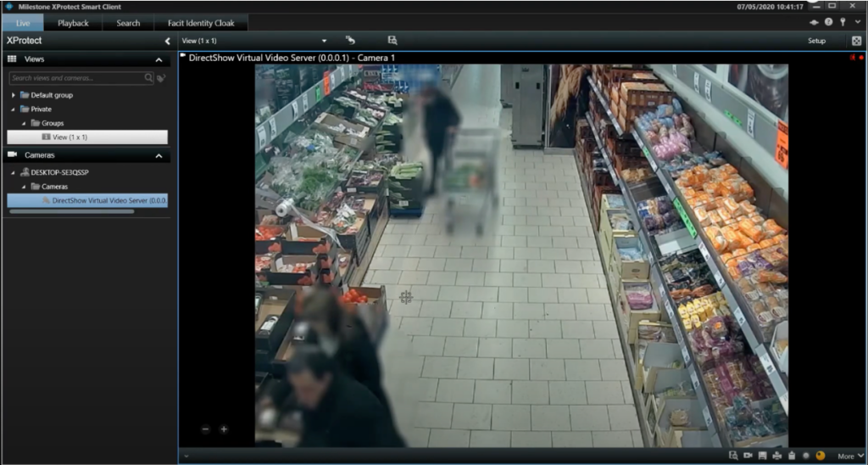Collapse the Private folder tree arrow
868x465 pixels.
coord(14,109)
